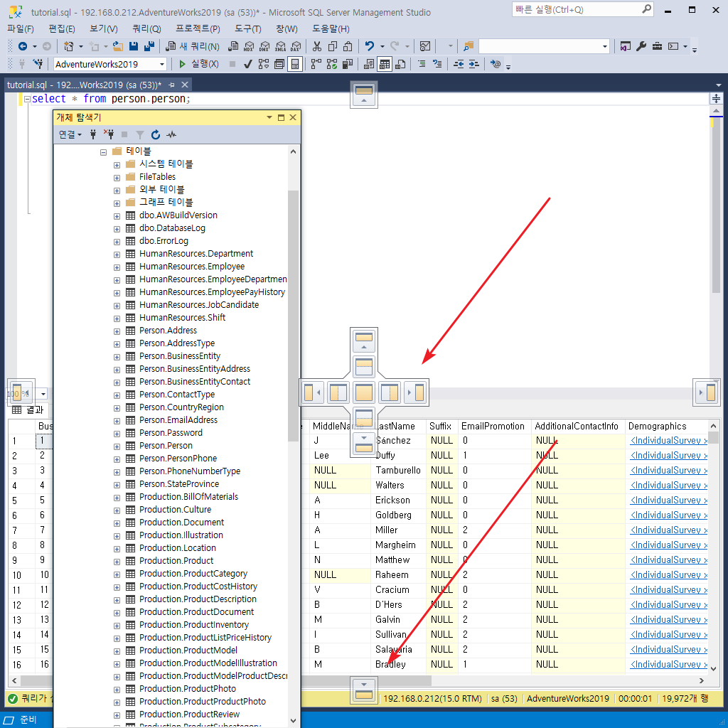This screenshot has width=728, height=728.
Task: Click the 실행(X) execute button
Action: [199, 63]
